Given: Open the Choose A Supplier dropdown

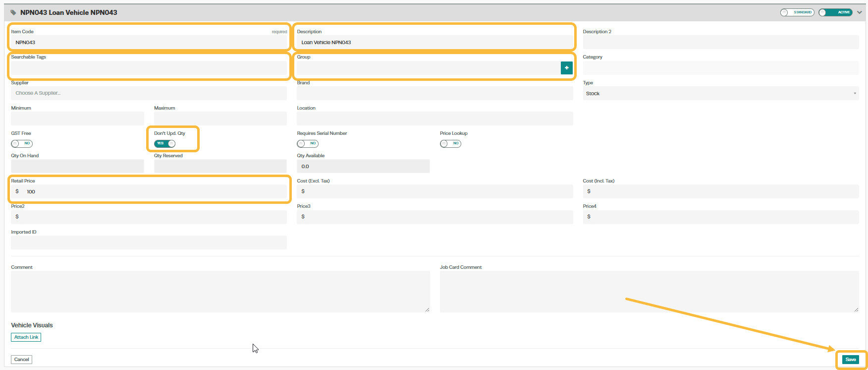Looking at the screenshot, I should tap(149, 93).
